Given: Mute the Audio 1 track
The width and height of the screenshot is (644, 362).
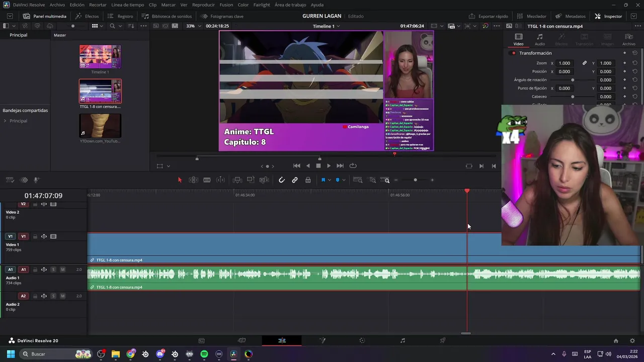Looking at the screenshot, I should [x=62, y=269].
